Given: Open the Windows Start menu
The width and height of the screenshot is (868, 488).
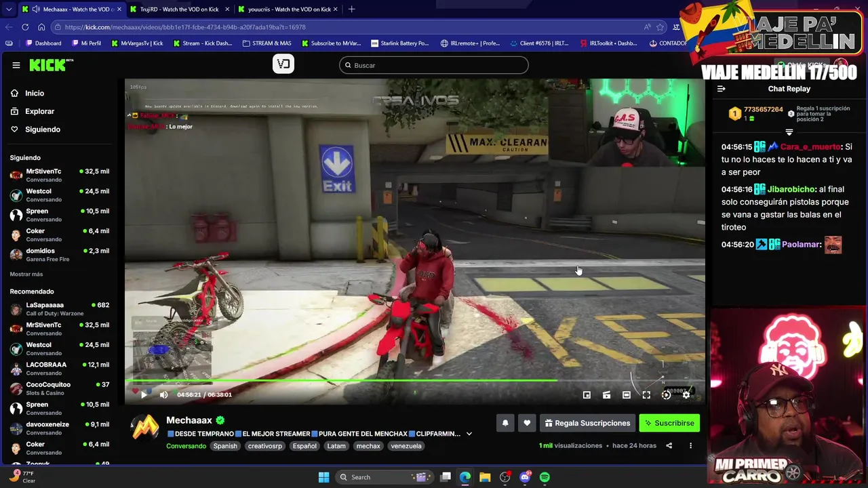Looking at the screenshot, I should [323, 477].
